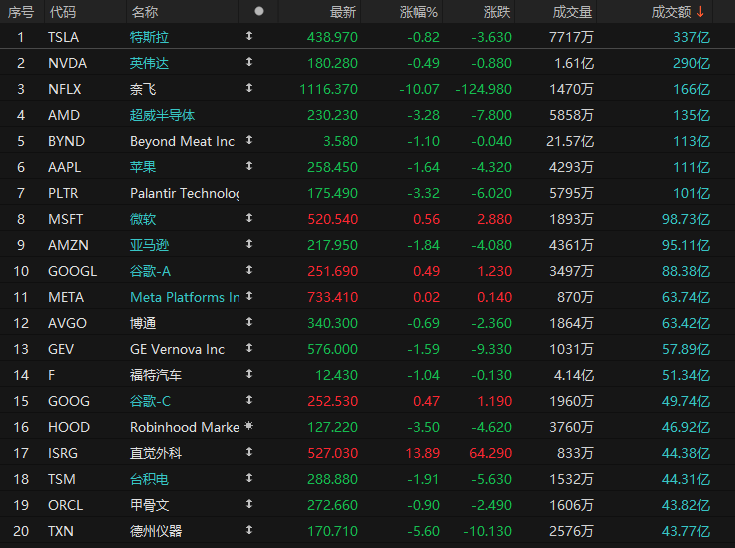Click the 4.14亿 volume cell

574,375
